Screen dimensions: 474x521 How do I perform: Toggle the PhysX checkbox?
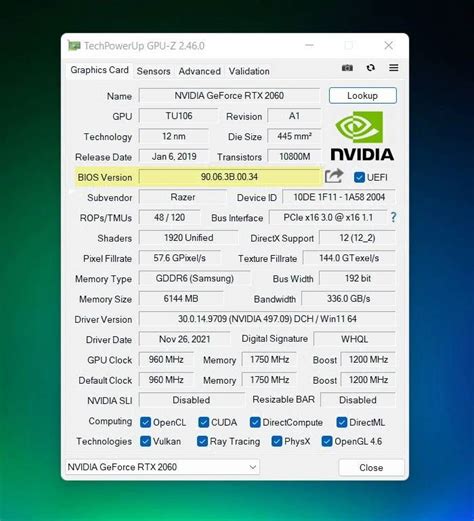(x=277, y=441)
